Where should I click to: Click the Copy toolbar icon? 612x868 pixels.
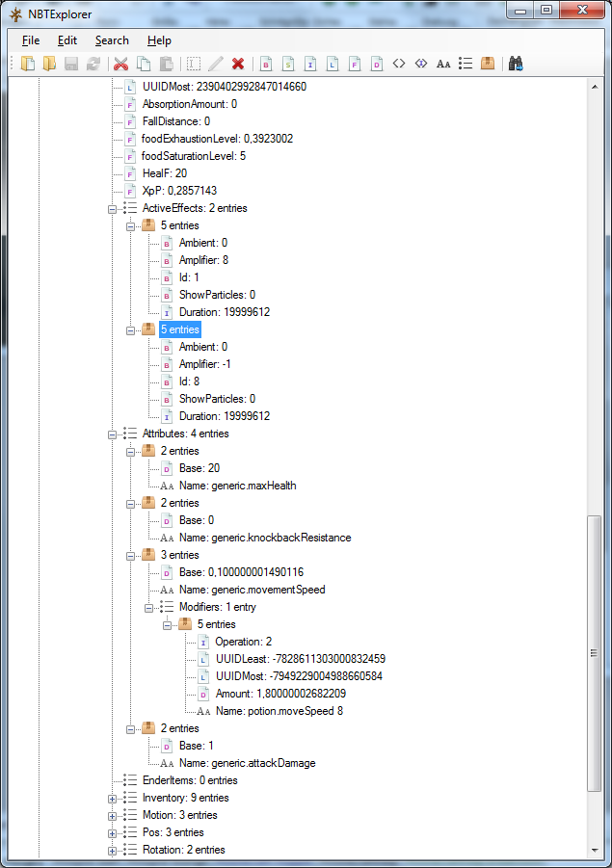coord(144,64)
